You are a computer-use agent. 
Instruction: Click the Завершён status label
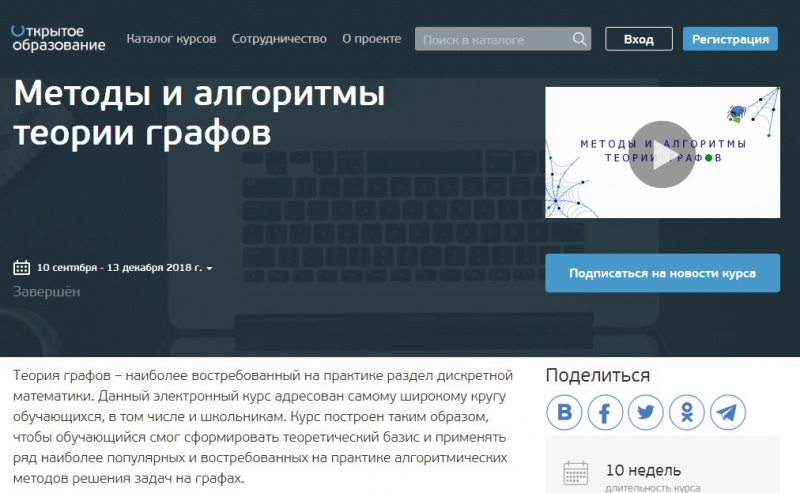click(x=47, y=292)
